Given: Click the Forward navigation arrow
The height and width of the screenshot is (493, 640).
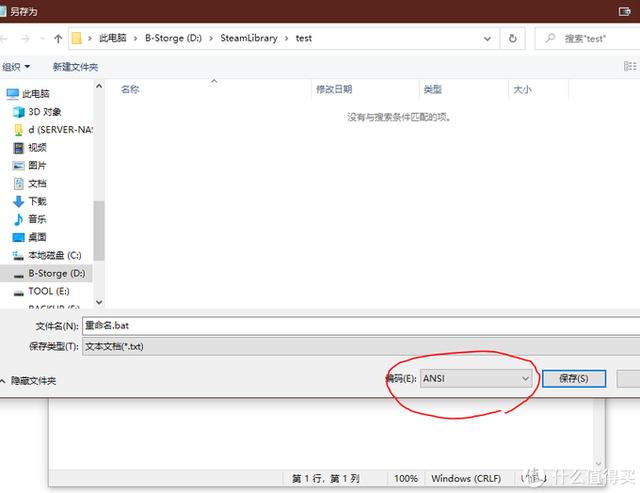Looking at the screenshot, I should [25, 39].
